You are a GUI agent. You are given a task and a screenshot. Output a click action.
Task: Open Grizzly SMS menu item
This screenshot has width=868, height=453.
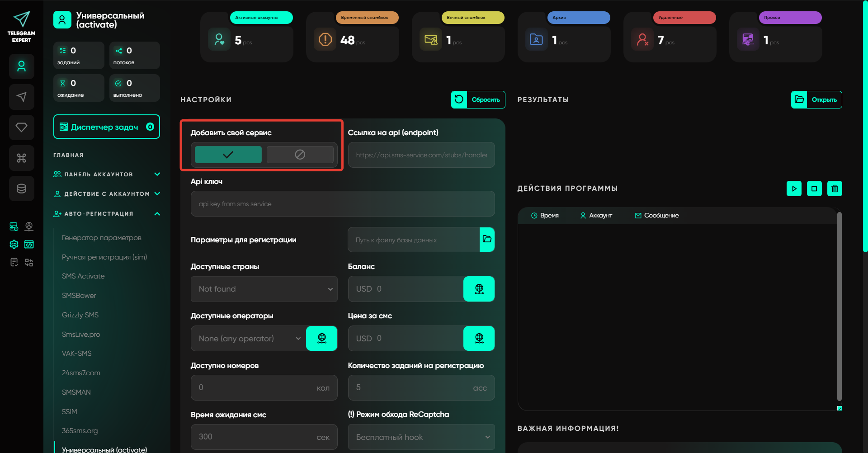[x=80, y=315]
